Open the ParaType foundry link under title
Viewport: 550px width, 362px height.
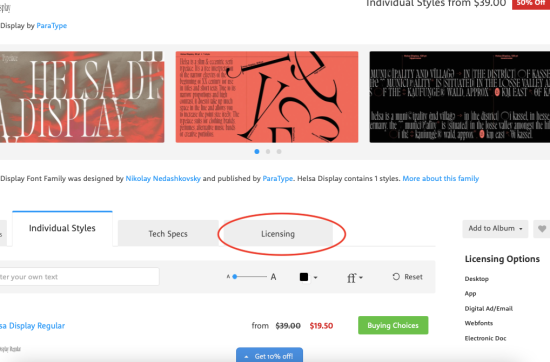tap(52, 26)
